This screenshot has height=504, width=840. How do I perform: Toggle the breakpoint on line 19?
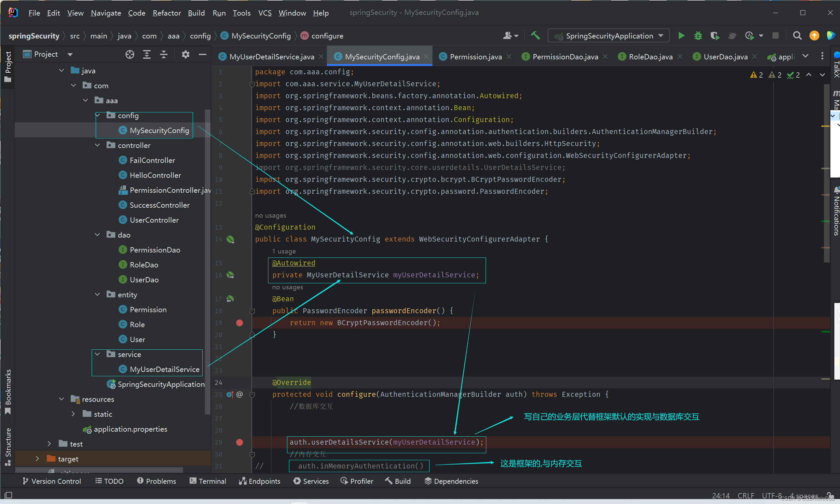coord(240,323)
